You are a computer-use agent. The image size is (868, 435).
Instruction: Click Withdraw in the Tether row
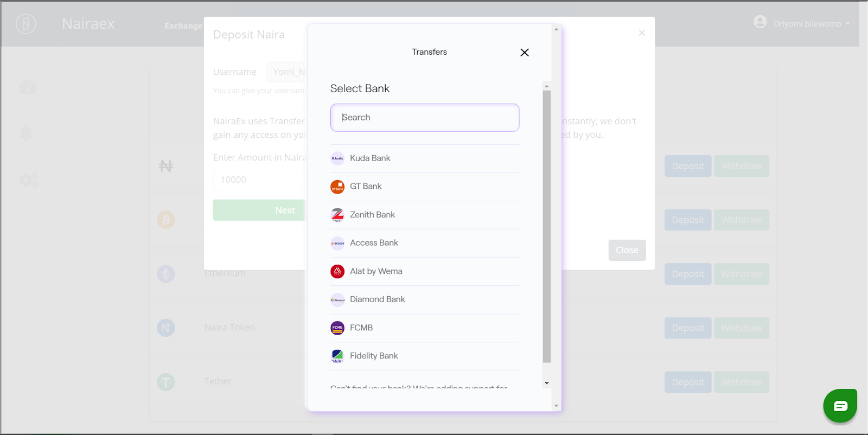742,382
